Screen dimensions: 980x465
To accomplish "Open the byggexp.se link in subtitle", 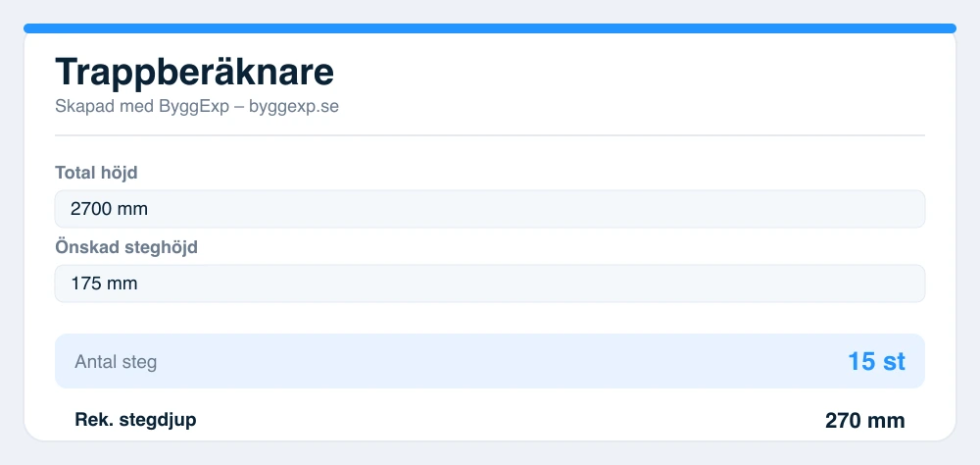I will pos(294,106).
